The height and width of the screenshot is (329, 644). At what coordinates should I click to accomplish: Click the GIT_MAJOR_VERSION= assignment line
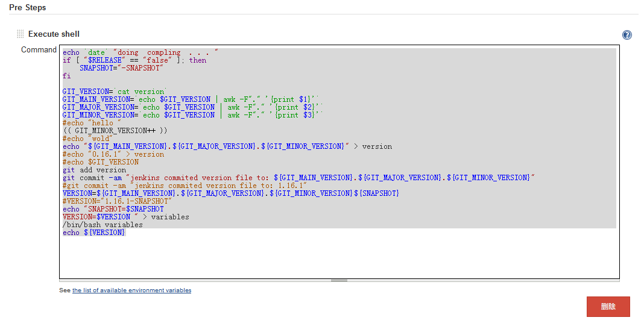(x=193, y=107)
